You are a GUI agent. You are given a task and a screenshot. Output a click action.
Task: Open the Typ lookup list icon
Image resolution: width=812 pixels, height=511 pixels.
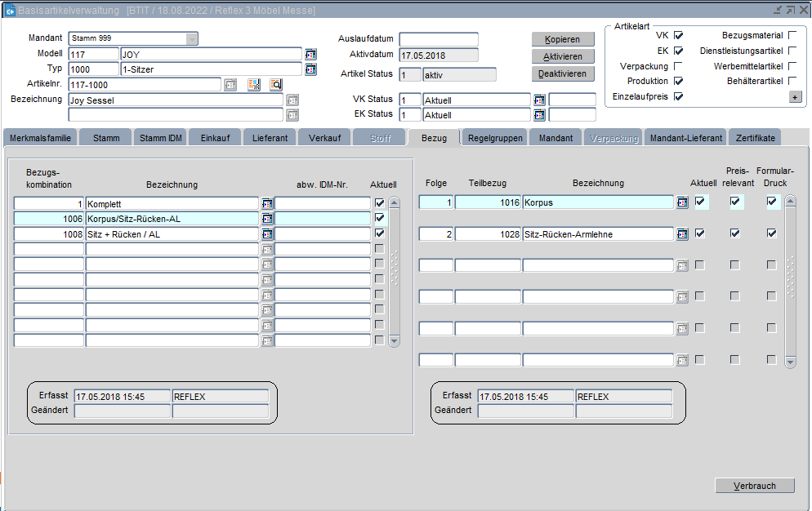[x=310, y=69]
